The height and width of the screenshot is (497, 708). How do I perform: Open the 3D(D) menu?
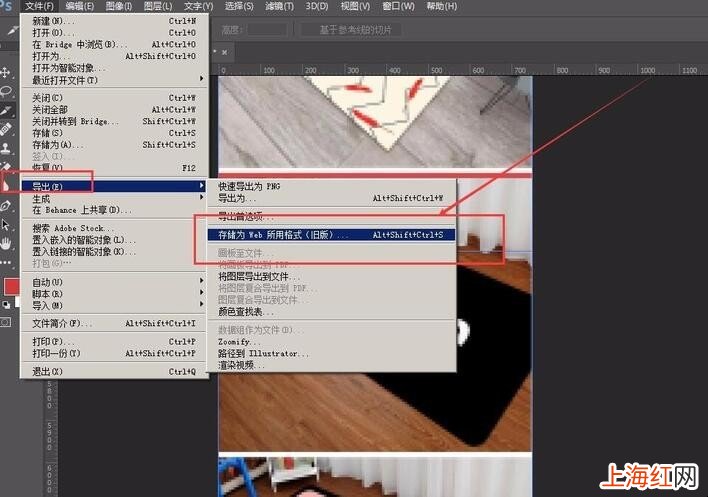click(x=317, y=6)
